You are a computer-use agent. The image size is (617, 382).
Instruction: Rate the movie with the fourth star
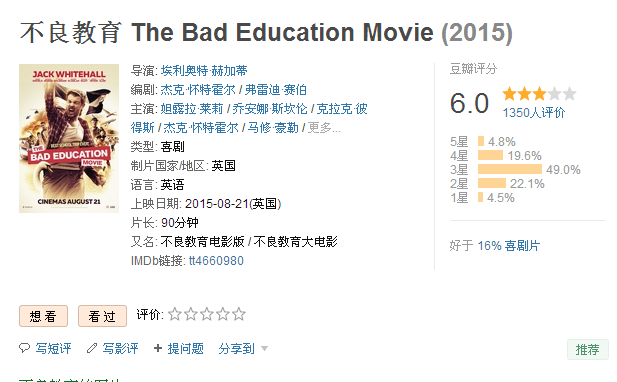tap(223, 314)
